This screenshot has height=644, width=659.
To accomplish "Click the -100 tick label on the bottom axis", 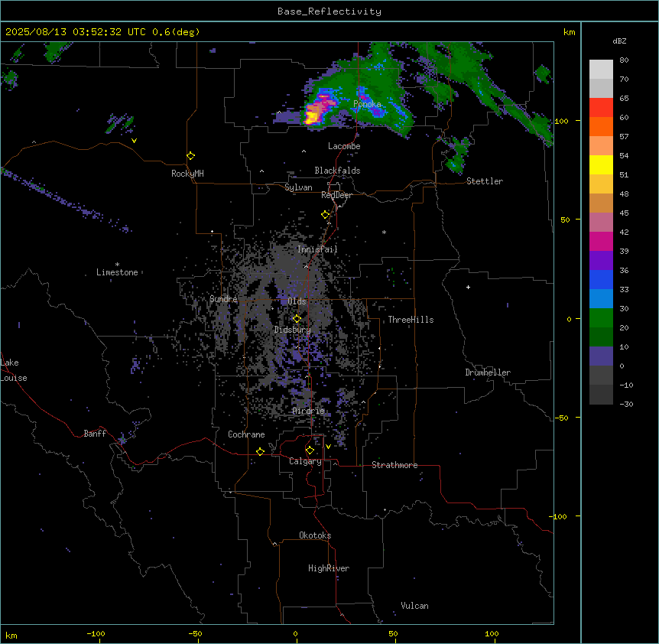I will tap(96, 634).
